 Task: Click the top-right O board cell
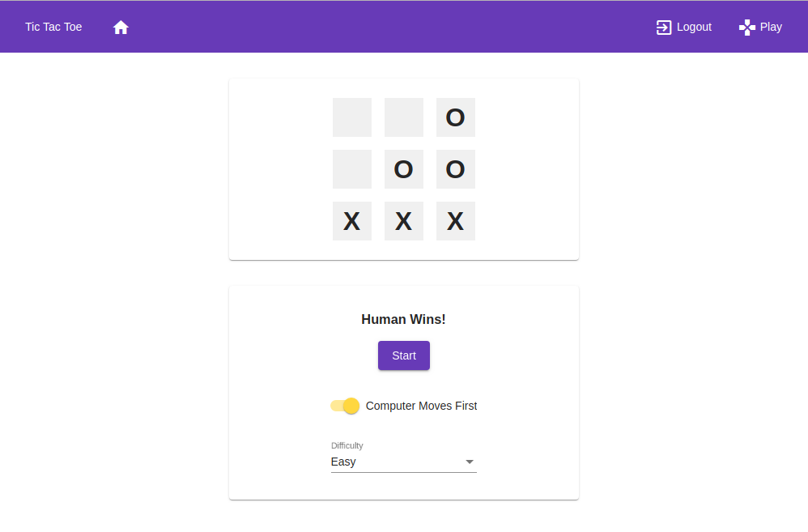pyautogui.click(x=455, y=117)
